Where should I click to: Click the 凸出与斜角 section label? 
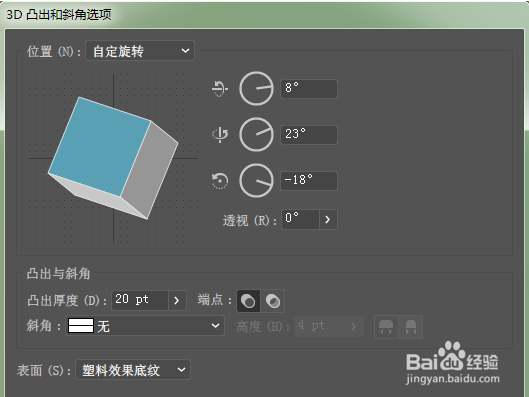click(58, 274)
